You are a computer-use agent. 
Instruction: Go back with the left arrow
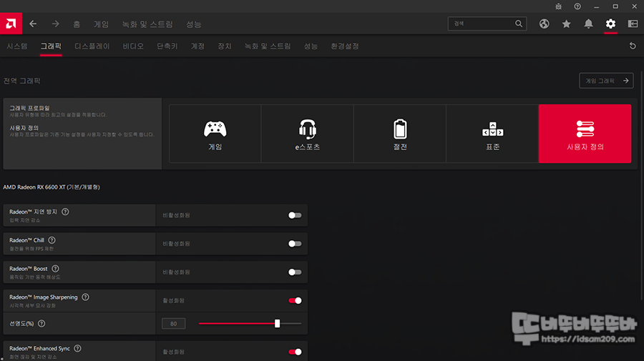(x=33, y=24)
